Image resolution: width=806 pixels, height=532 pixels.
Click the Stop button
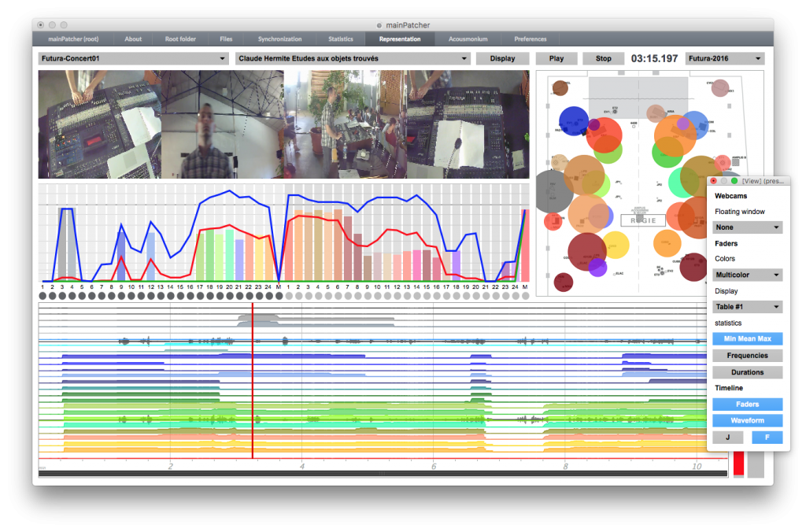pyautogui.click(x=604, y=58)
